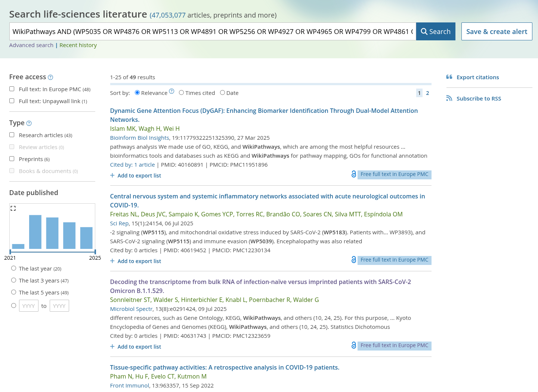
Task: Click the RSS feed icon
Action: click(x=449, y=98)
